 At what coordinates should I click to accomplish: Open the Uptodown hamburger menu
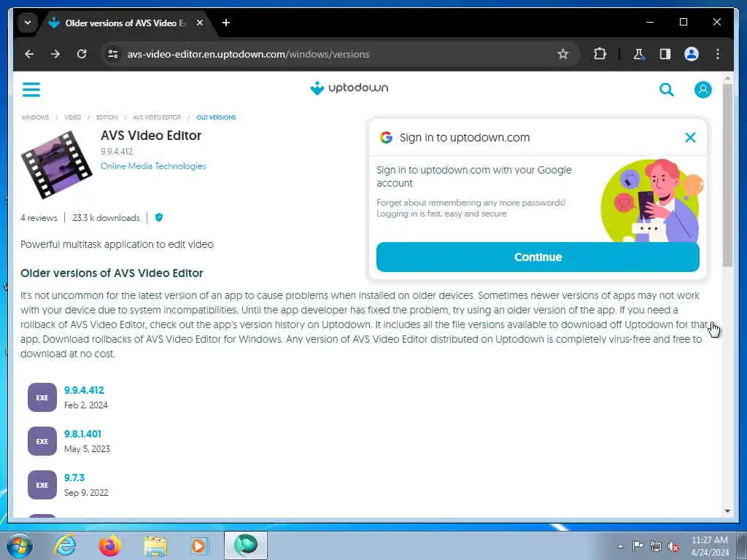click(31, 90)
